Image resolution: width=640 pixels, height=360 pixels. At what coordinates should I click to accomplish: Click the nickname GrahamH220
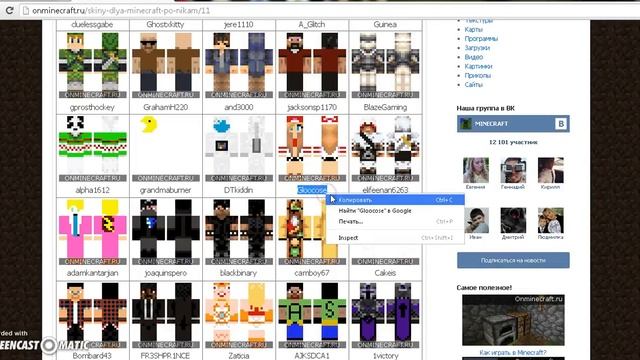[x=165, y=107]
